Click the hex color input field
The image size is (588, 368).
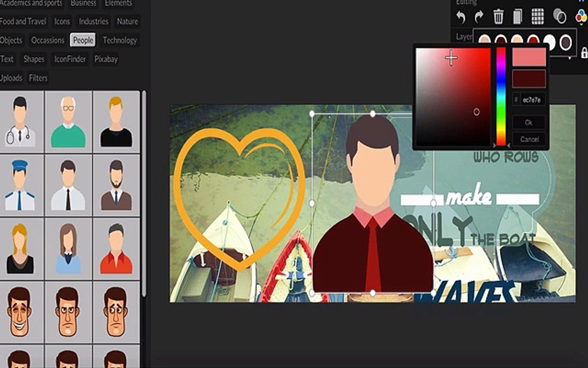(529, 100)
